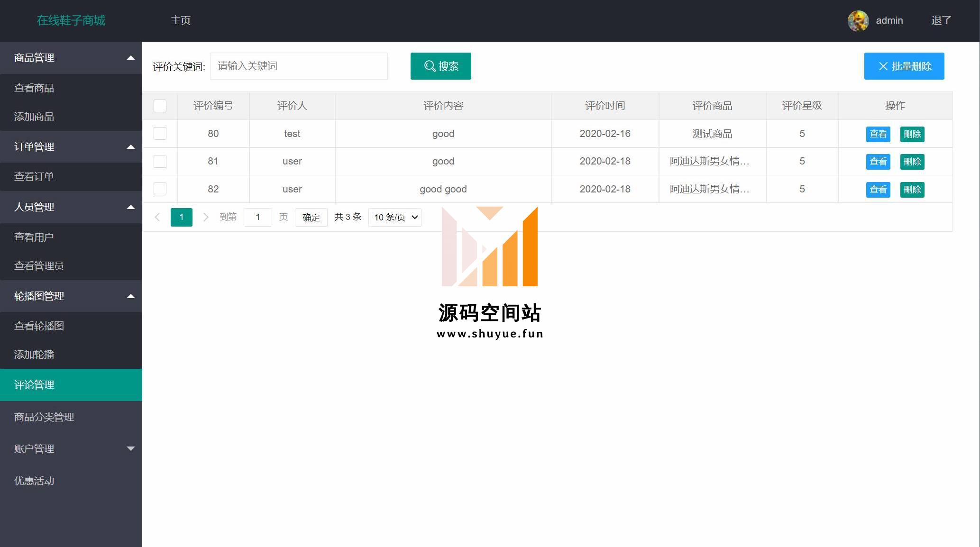Check the box for review 80
980x547 pixels.
pyautogui.click(x=160, y=134)
